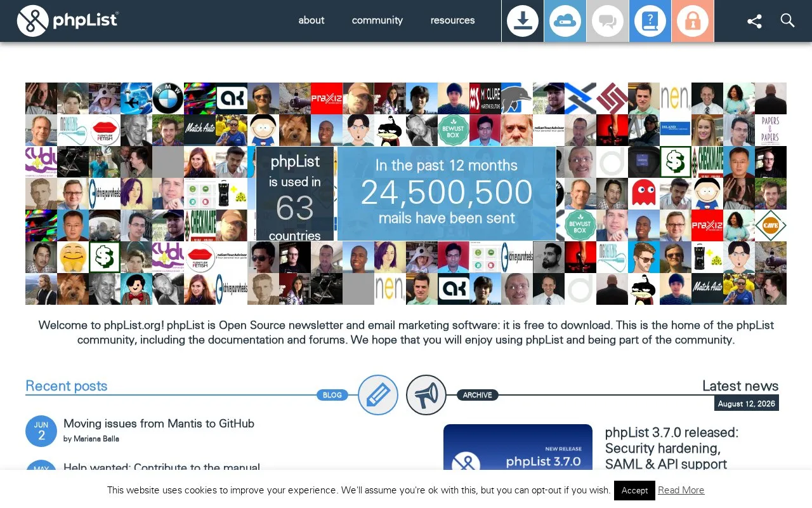This screenshot has height=508, width=812.
Task: Open the share icon in header
Action: pyautogui.click(x=754, y=21)
